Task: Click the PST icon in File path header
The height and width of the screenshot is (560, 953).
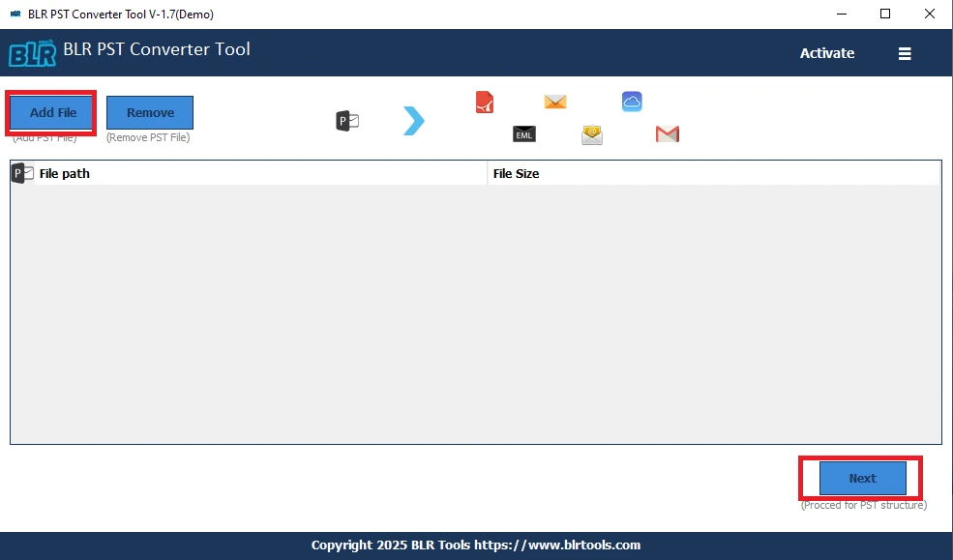Action: point(23,174)
